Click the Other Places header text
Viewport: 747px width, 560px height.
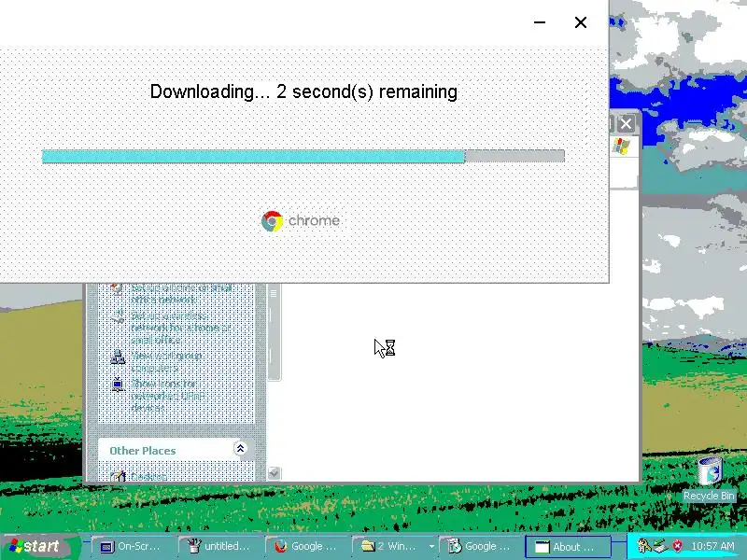coord(143,451)
